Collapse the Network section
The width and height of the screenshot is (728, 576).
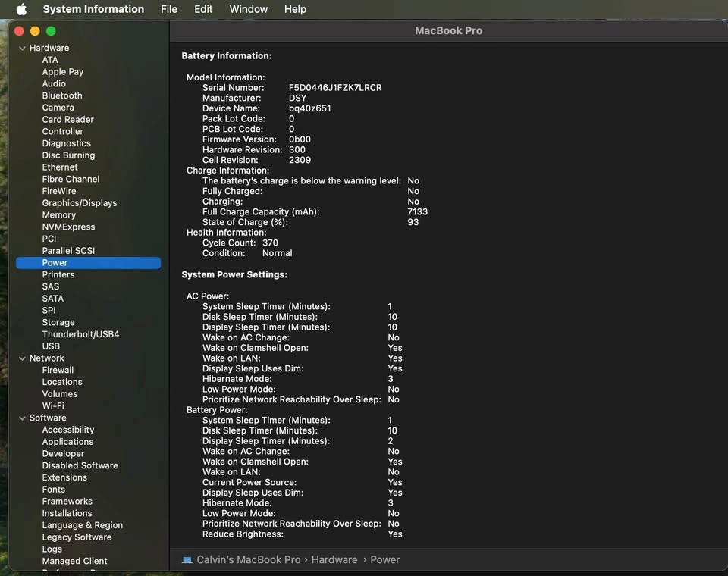[x=22, y=358]
